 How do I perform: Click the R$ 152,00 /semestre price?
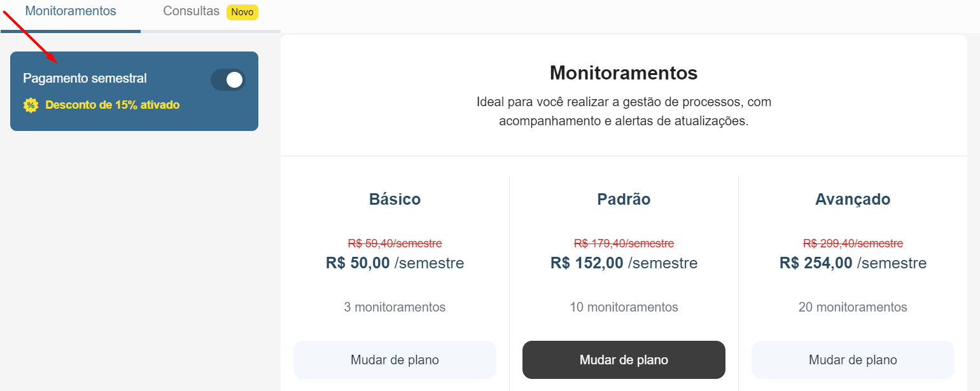point(624,263)
